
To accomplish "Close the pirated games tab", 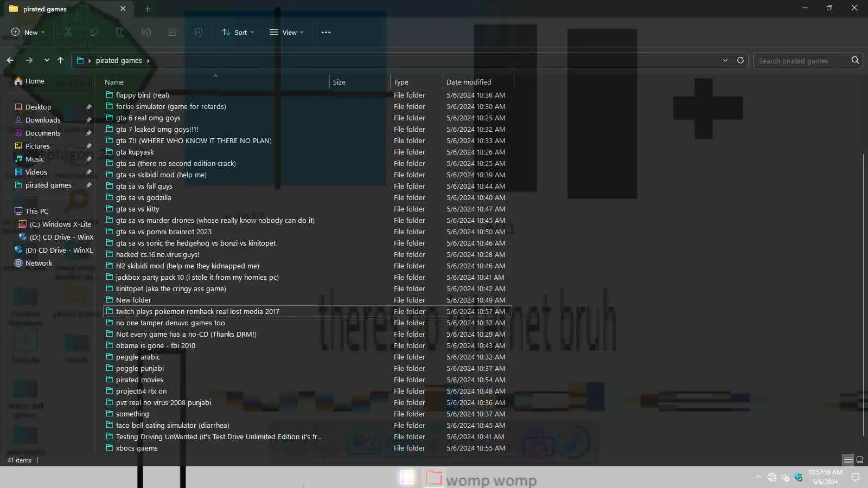I will (x=123, y=9).
